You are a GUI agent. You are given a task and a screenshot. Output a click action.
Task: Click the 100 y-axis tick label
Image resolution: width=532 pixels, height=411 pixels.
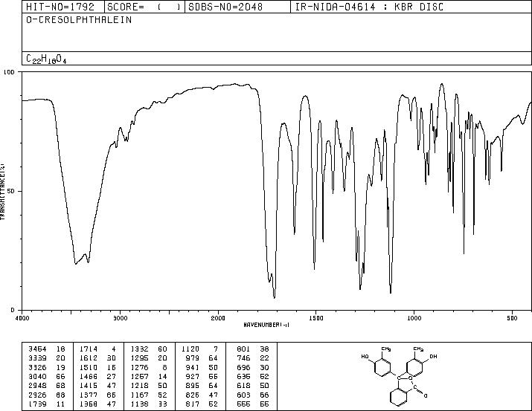point(10,72)
